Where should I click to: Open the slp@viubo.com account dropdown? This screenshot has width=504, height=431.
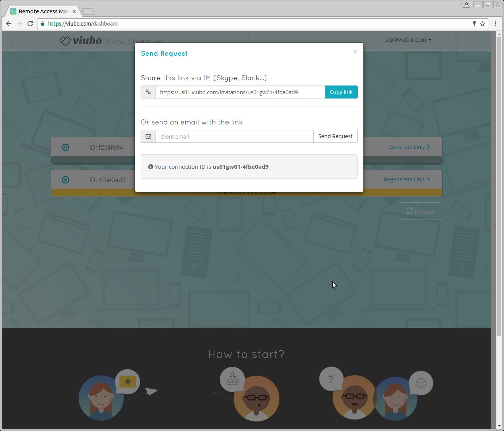point(408,40)
